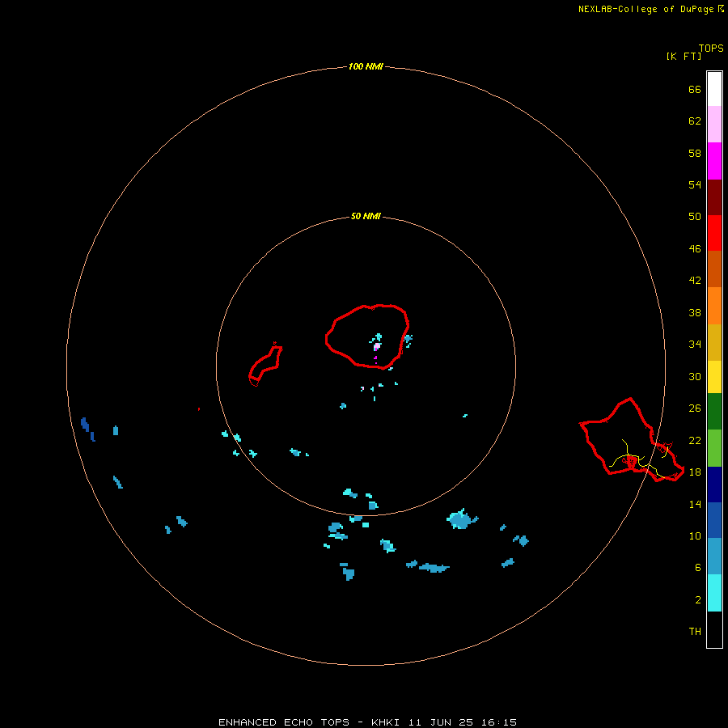The image size is (728, 728).
Task: Click legend value '14'
Action: coord(695,504)
